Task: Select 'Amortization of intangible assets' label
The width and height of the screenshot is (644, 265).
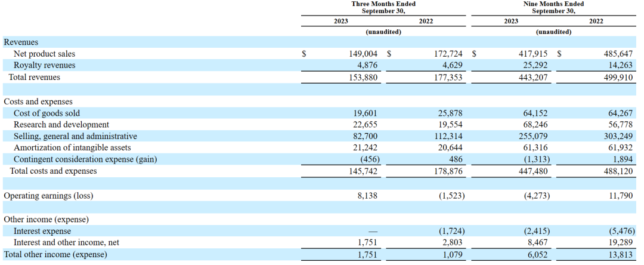Action: (72, 147)
